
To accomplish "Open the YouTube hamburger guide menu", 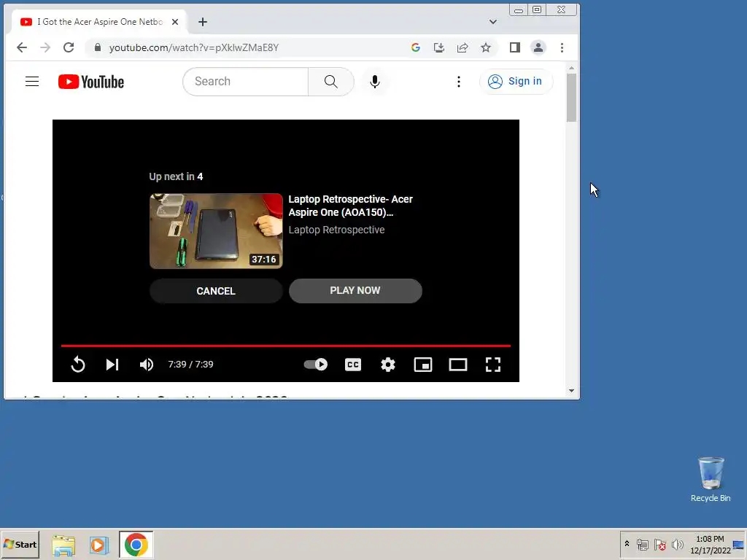I will tap(32, 82).
